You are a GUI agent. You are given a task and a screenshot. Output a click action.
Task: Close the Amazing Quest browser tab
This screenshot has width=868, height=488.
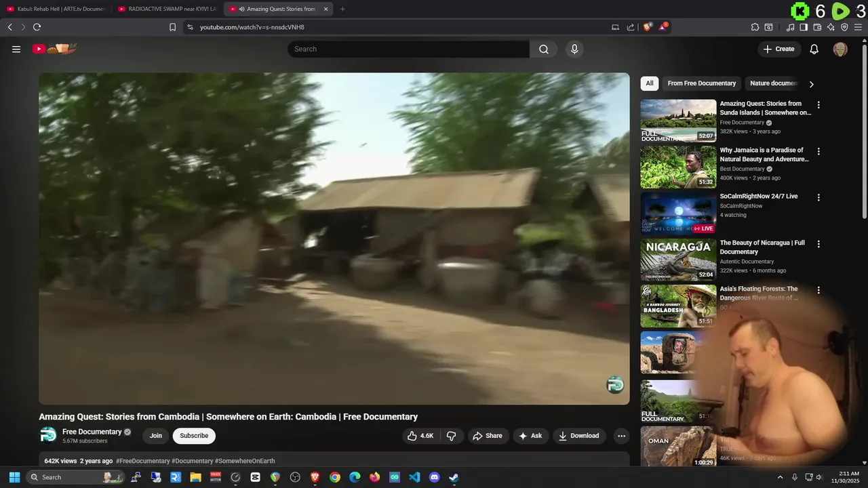pos(325,9)
